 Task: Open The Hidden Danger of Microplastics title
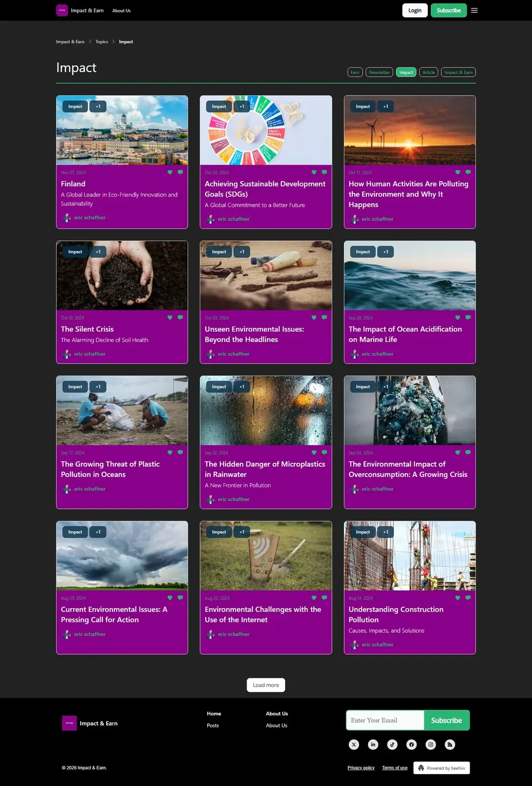tap(265, 469)
